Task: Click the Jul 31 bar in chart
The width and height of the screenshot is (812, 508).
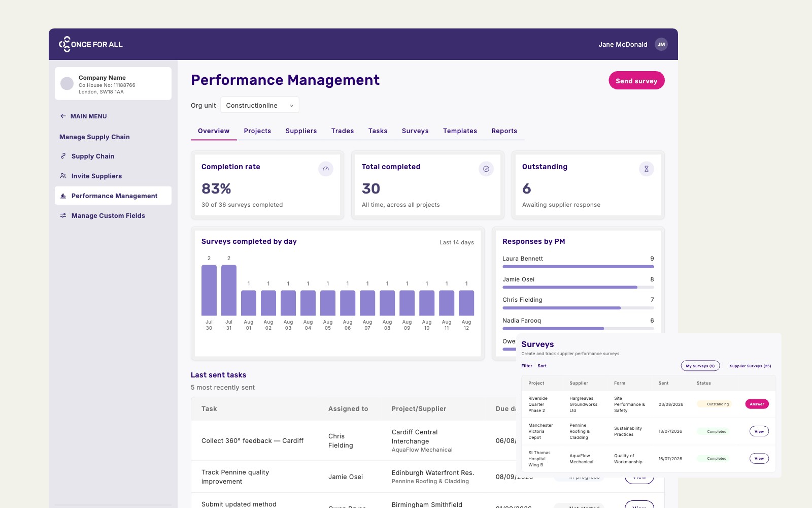Action: click(x=229, y=290)
